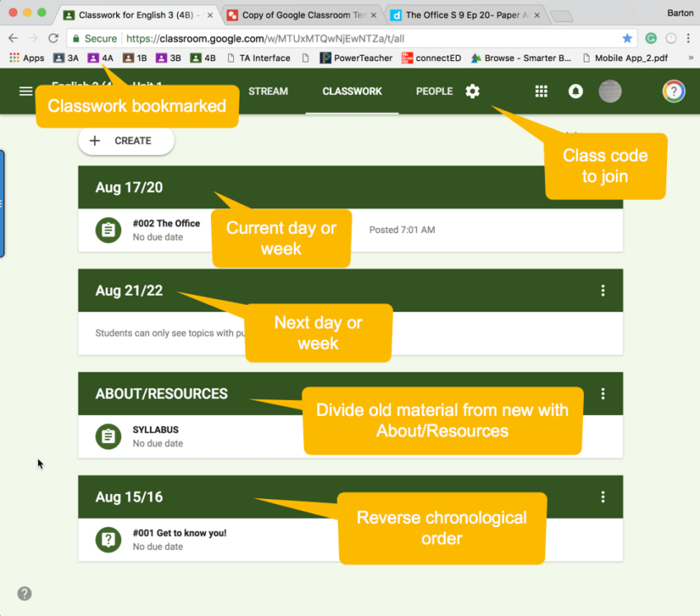700x616 pixels.
Task: Open the main hamburger menu
Action: (26, 91)
